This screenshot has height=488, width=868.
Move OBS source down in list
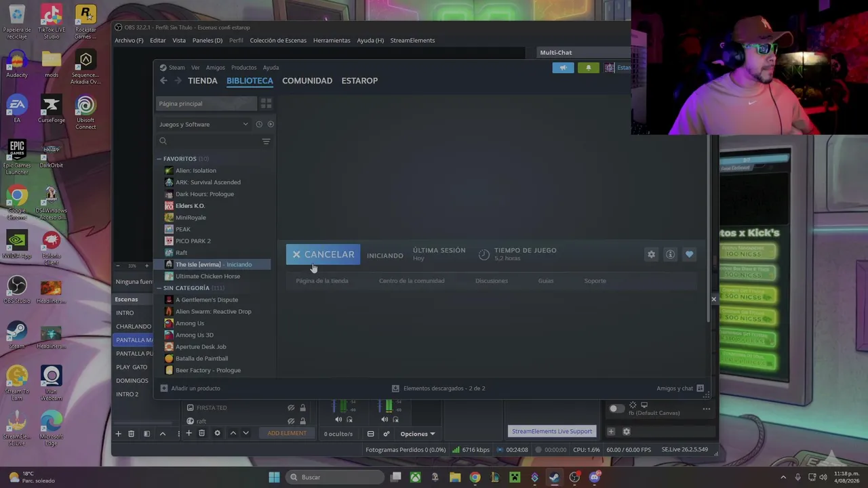point(245,433)
